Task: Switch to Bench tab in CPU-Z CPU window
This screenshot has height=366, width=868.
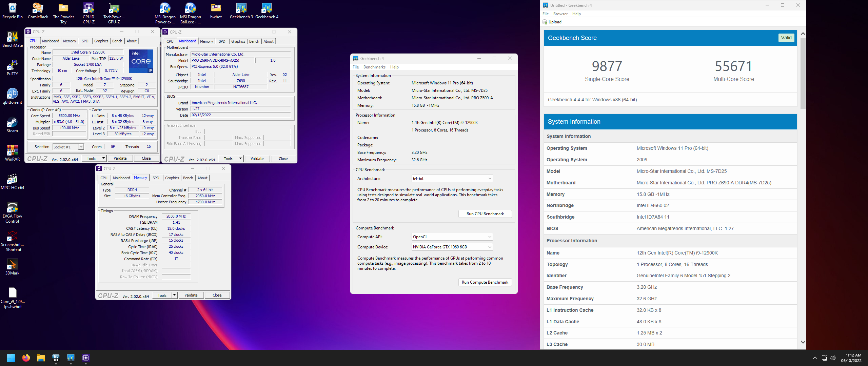Action: 117,41
